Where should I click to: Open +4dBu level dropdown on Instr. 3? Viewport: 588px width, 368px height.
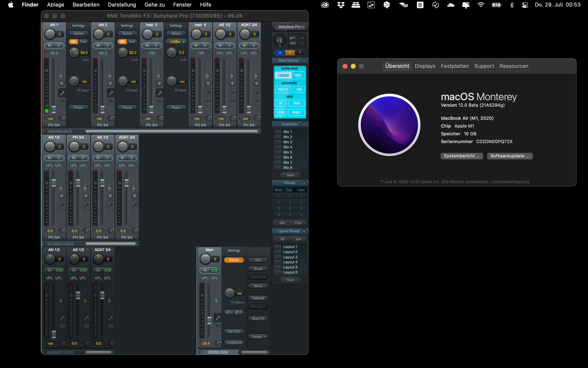(176, 42)
